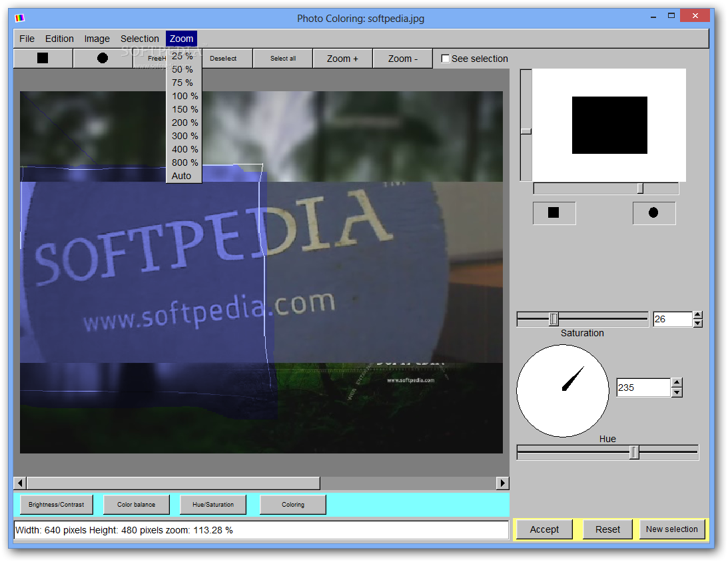728x562 pixels.
Task: Click the horizontal scrollbar thumb under image
Action: coord(173,483)
